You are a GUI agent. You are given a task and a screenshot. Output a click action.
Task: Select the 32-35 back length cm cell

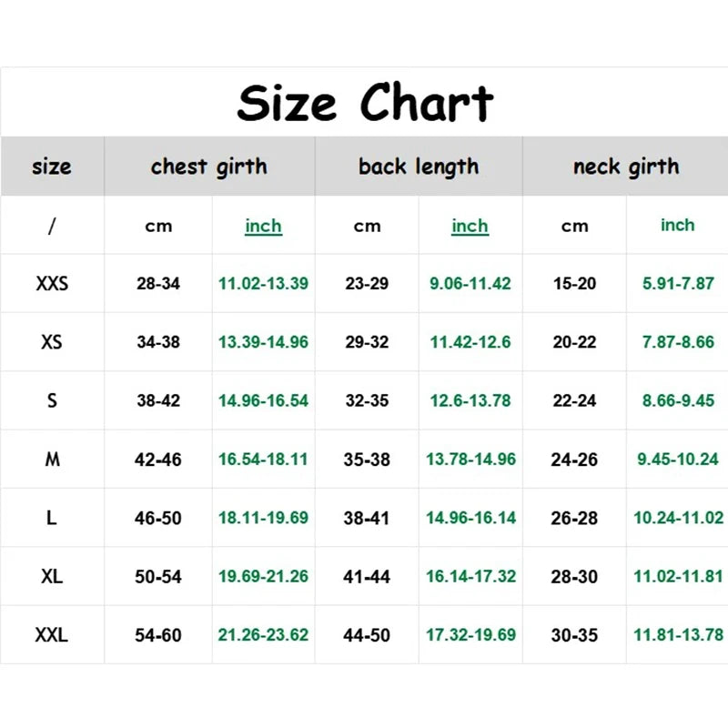pyautogui.click(x=367, y=400)
